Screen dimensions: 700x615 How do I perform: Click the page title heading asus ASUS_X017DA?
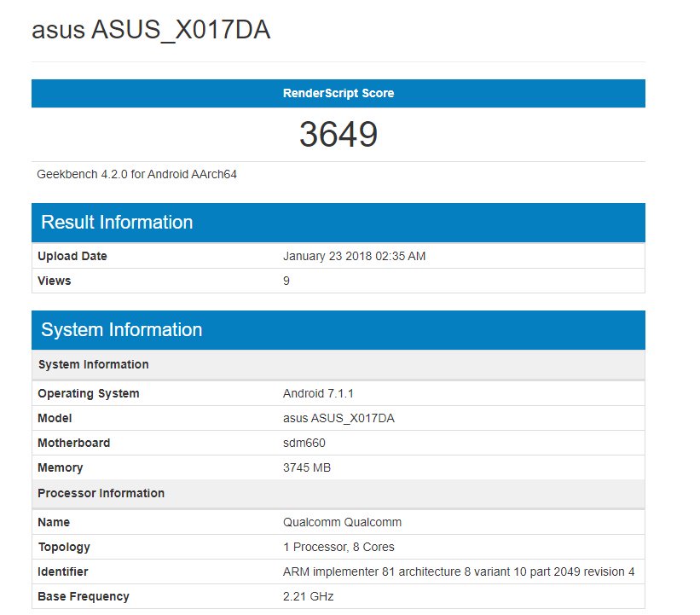click(x=151, y=30)
